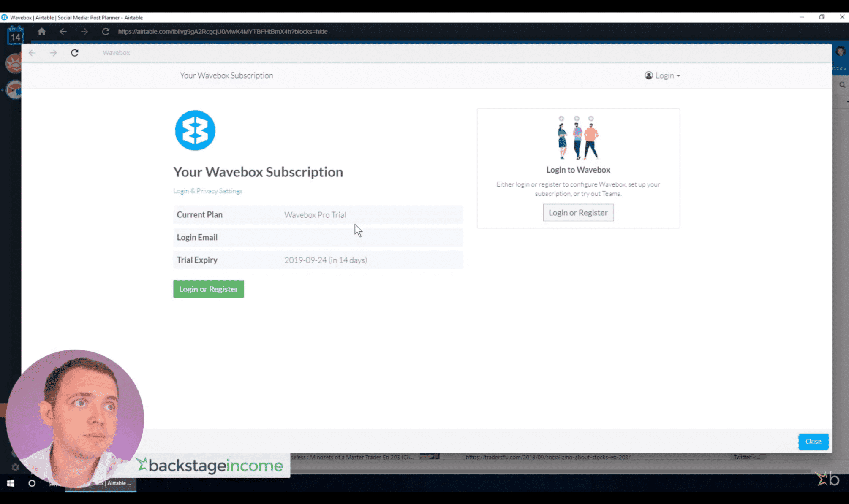Click the Current Plan row label
Viewport: 849px width, 504px height.
pyautogui.click(x=200, y=214)
